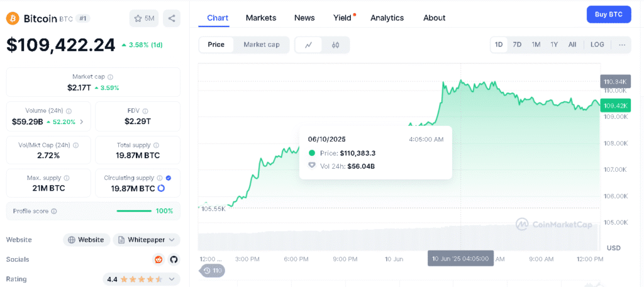Click the circulating supply verified badge
This screenshot has width=644, height=287.
tap(167, 178)
